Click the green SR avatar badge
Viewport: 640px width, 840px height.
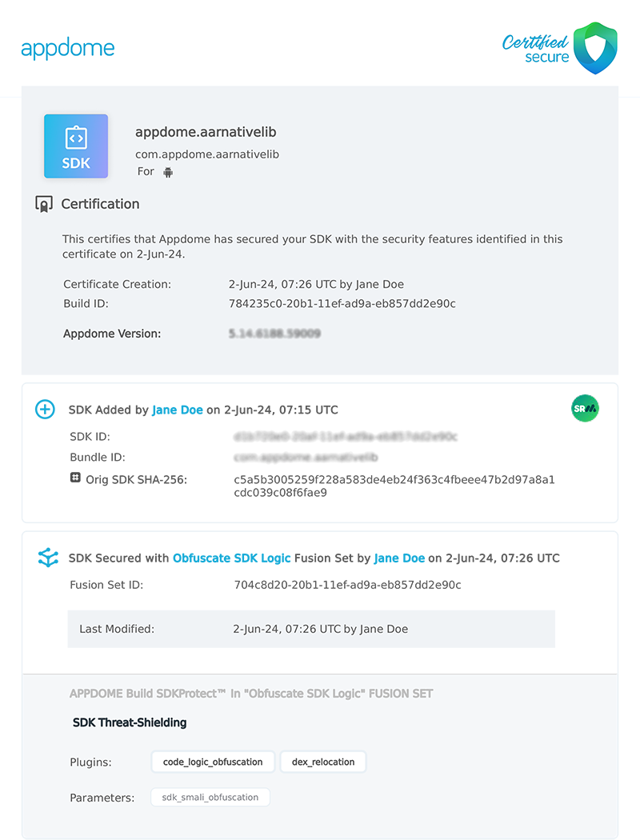[585, 409]
